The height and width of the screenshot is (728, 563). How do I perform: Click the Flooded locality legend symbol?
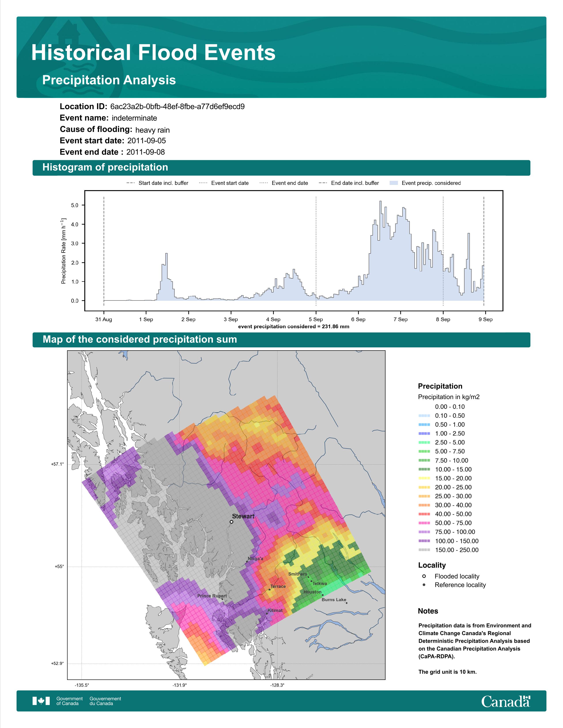click(x=424, y=576)
